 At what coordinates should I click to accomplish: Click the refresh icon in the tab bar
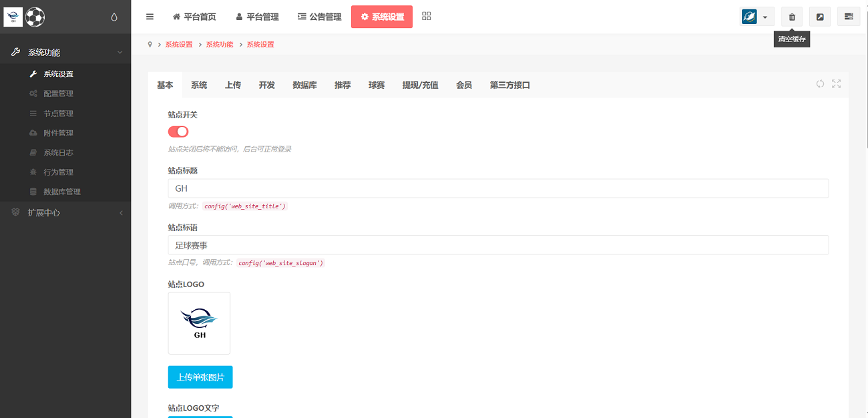[820, 84]
